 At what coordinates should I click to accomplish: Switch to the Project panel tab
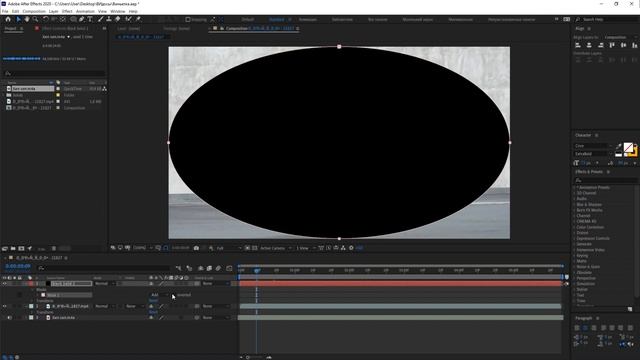(x=11, y=29)
